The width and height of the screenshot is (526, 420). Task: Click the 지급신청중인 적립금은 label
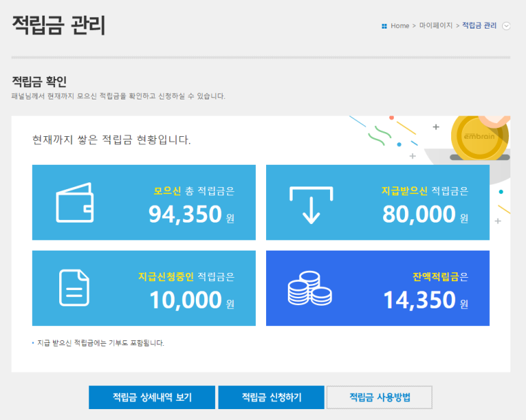[186, 277]
